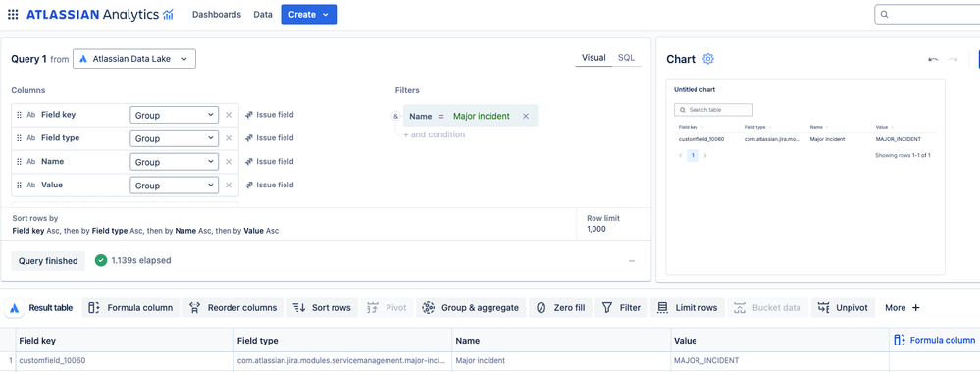This screenshot has width=980, height=372.
Task: Open the Value aggregation dropdown
Action: coord(175,186)
